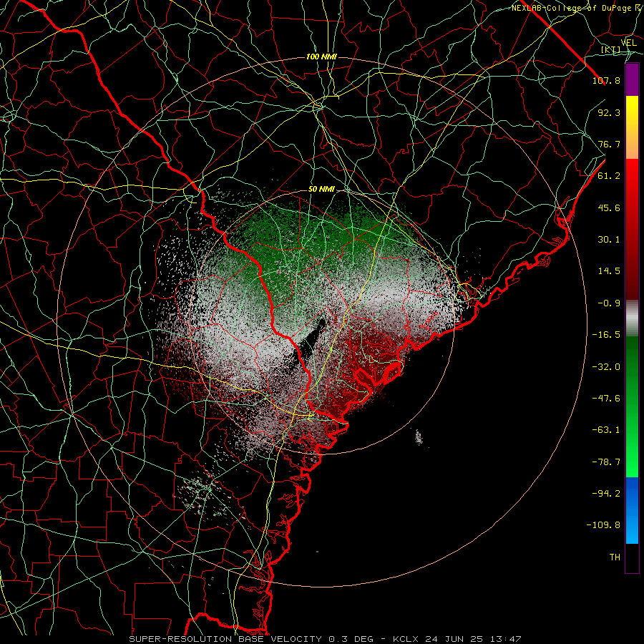This screenshot has height=644, width=644.
Task: Click the -94.2 scale label
Action: coord(606,494)
